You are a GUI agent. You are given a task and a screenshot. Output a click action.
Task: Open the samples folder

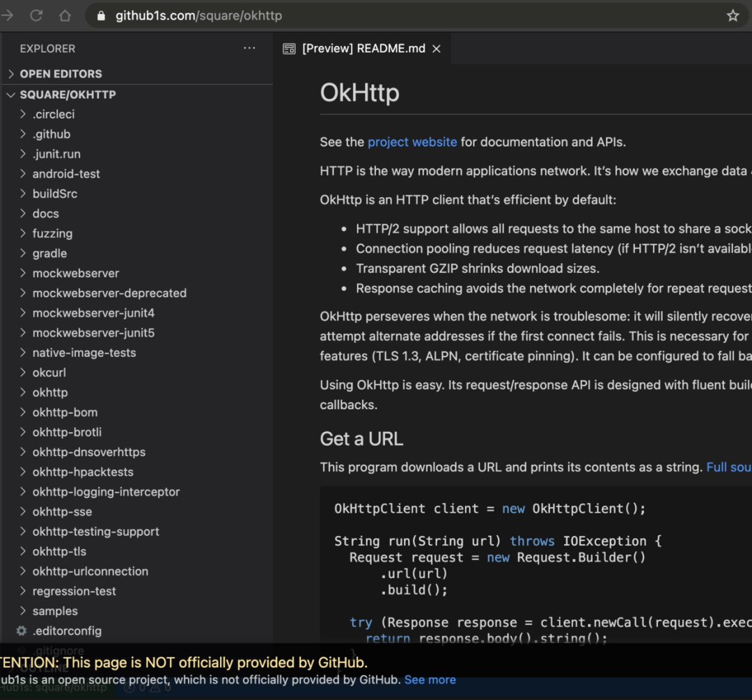[x=136, y=612]
